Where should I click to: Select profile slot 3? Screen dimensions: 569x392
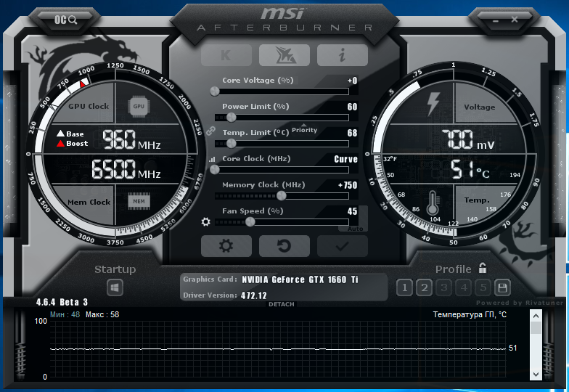click(444, 287)
